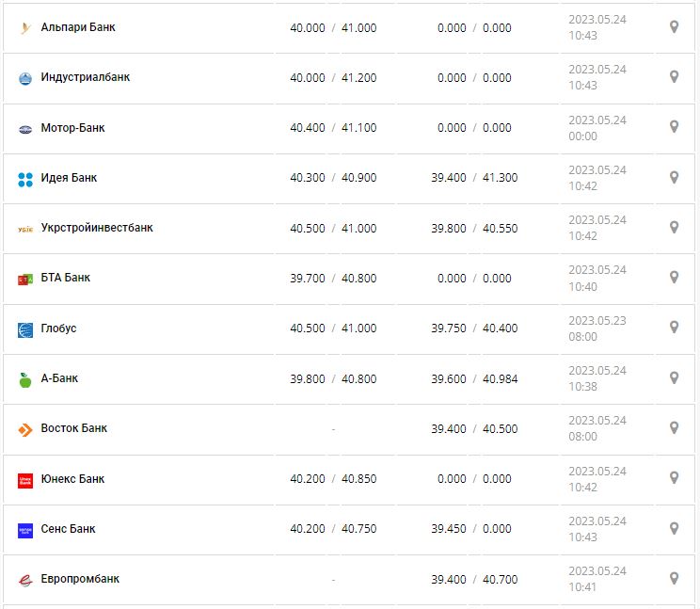Click the map pin for Альпари Банк

tap(674, 26)
